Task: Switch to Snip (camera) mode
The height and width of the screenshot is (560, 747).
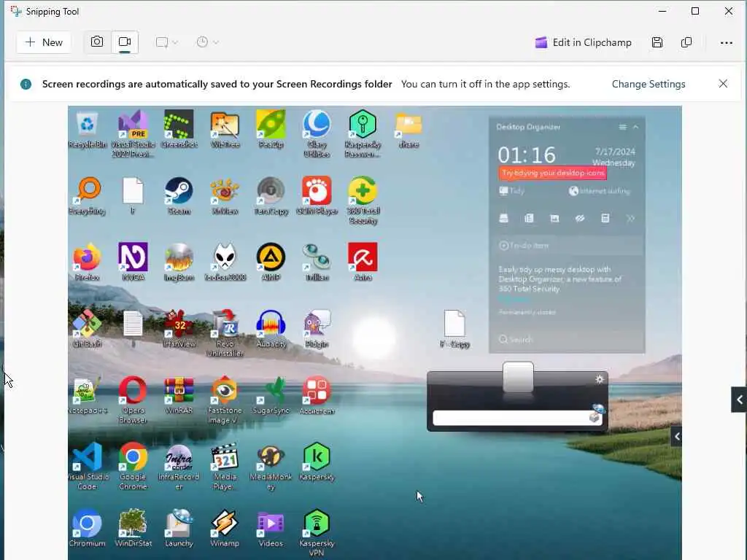Action: point(97,42)
